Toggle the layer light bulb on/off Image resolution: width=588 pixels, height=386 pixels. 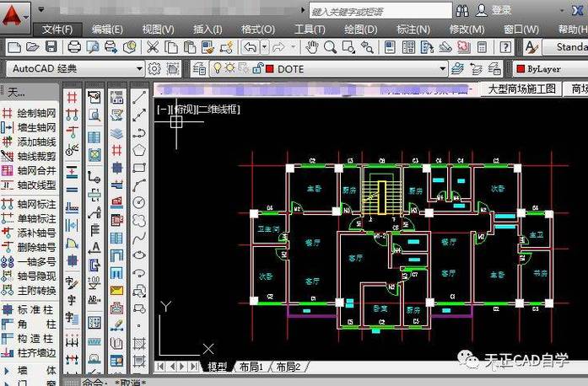pyautogui.click(x=217, y=69)
